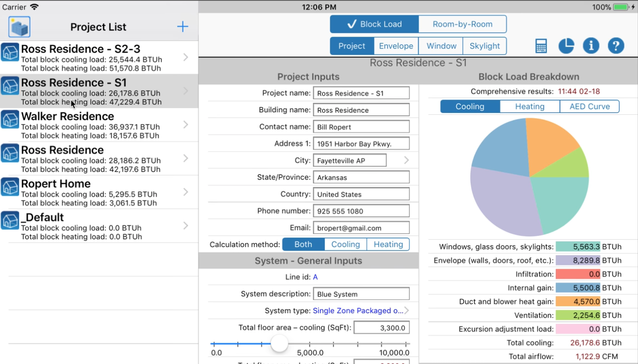The image size is (638, 364).
Task: Select the Walker Residence house icon
Action: coord(10,119)
